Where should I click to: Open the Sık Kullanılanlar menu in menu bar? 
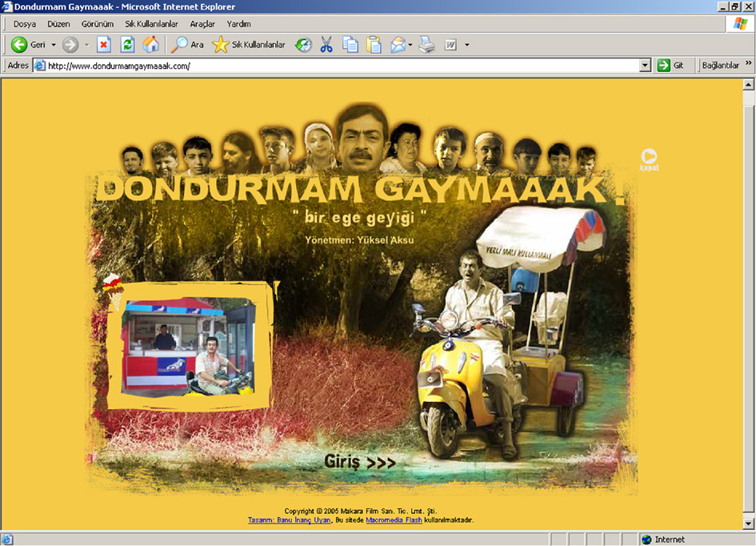pos(151,24)
